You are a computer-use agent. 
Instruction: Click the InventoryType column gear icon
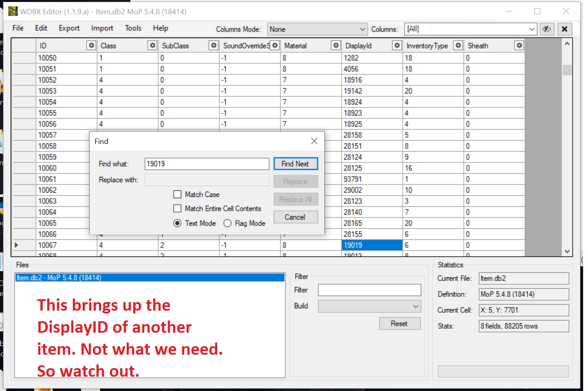click(x=458, y=45)
